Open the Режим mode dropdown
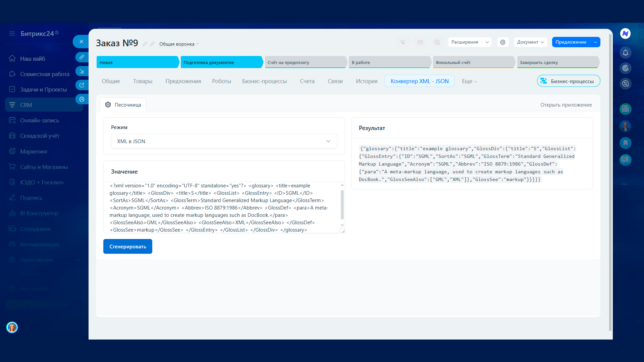644x362 pixels. click(224, 141)
